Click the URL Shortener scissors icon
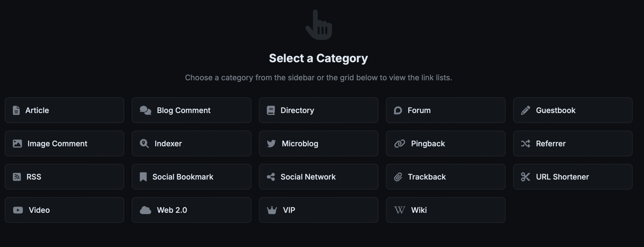This screenshot has height=247, width=644. (526, 177)
